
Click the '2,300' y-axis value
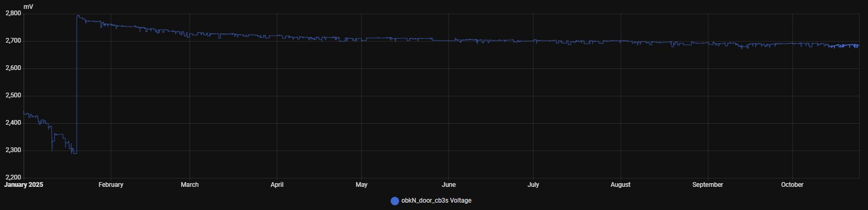[x=13, y=150]
